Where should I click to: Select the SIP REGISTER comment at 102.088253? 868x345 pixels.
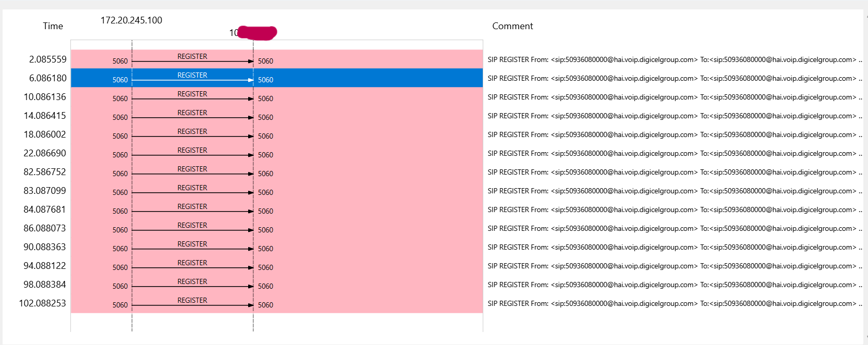tap(675, 303)
